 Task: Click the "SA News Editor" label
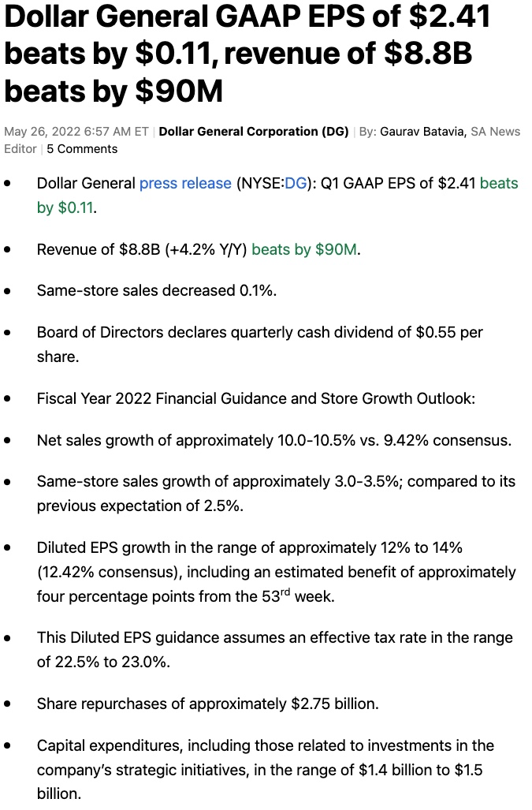click(x=495, y=132)
